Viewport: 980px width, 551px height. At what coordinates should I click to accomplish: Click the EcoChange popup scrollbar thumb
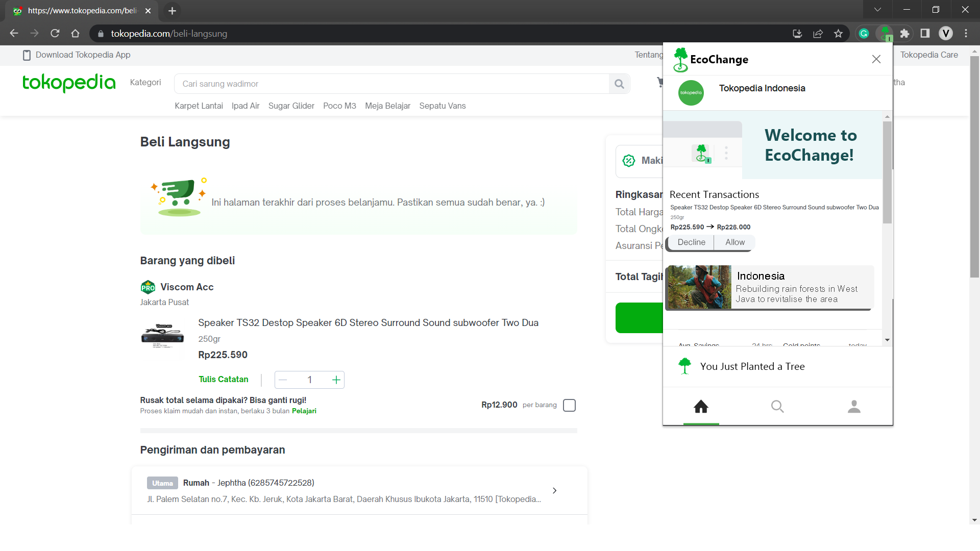pos(887,172)
